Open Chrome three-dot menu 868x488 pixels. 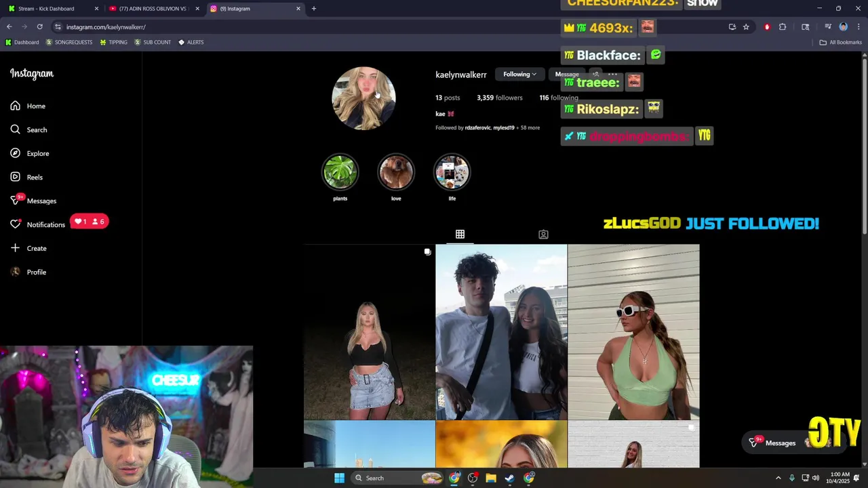[859, 27]
